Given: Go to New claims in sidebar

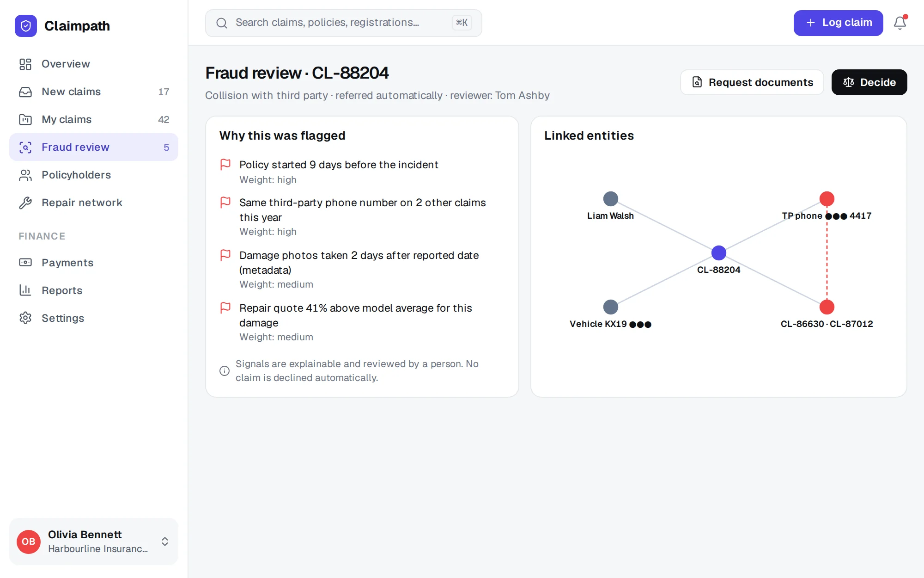Looking at the screenshot, I should (x=94, y=92).
